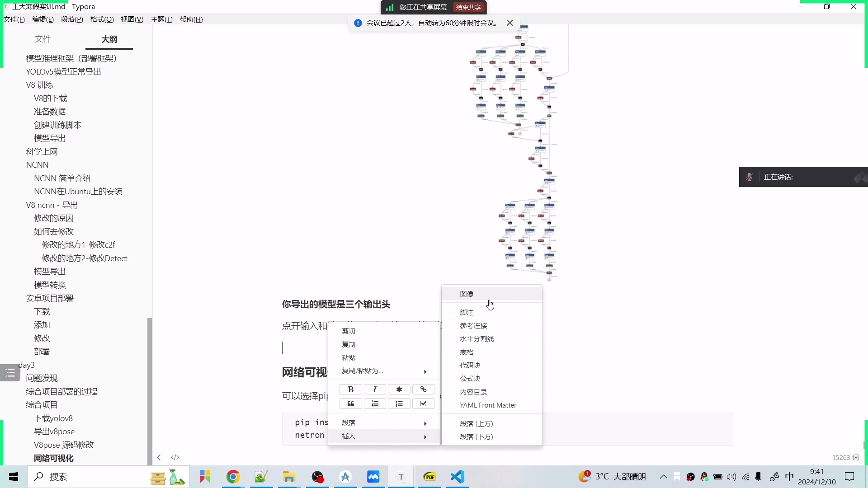Insert a task list checkbox item
Viewport: 868px width, 488px height.
[423, 404]
